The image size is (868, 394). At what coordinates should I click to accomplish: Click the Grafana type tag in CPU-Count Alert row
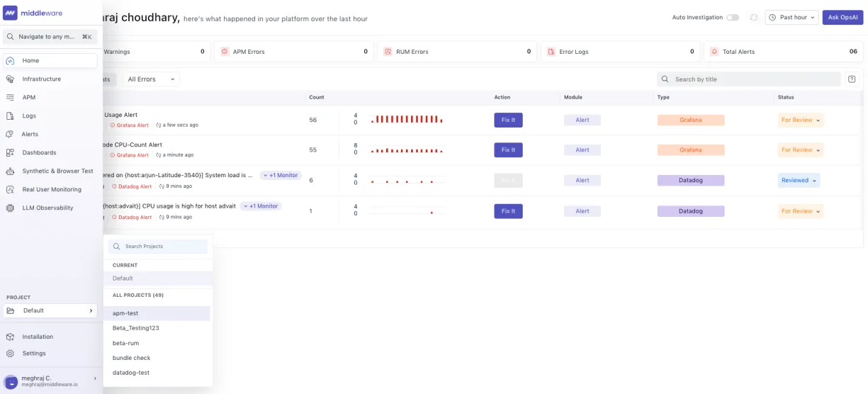691,150
